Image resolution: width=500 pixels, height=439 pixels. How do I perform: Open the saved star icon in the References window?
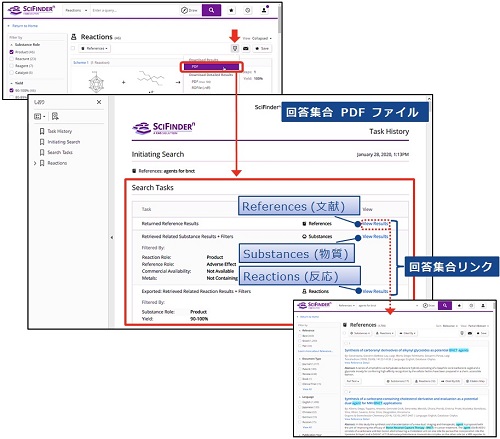[459, 305]
